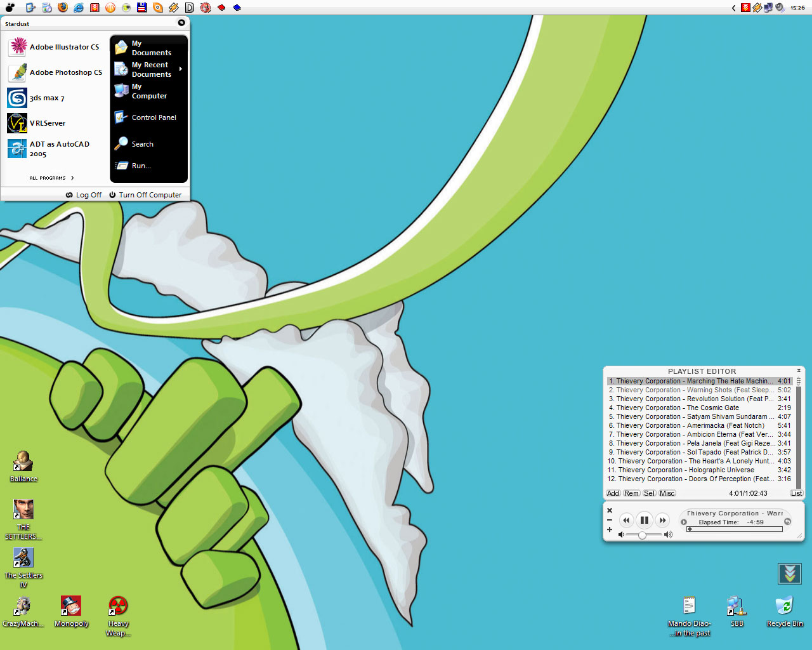Toggle the repeat arrow icon in player display
Viewport: 812px width, 650px height.
[787, 522]
